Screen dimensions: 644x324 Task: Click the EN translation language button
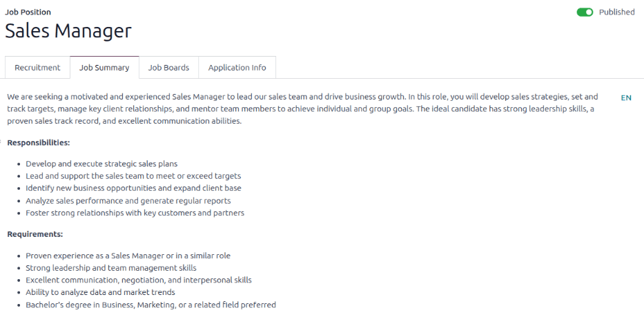tap(626, 98)
